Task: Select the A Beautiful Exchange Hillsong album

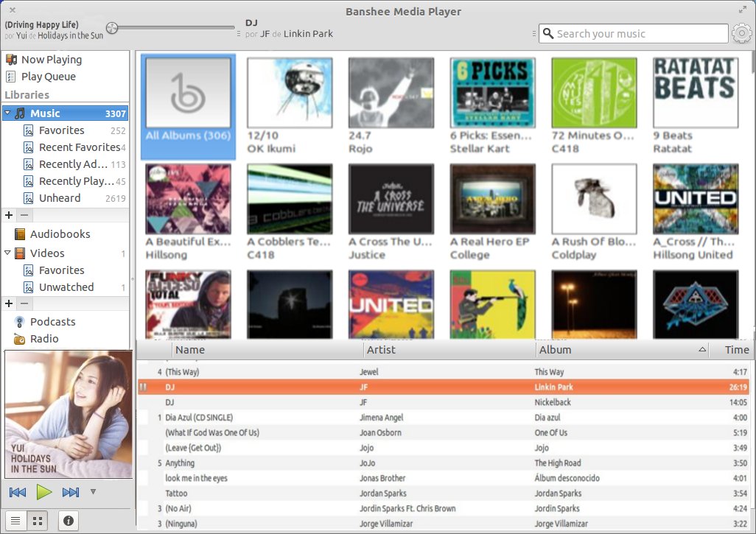Action: point(188,212)
